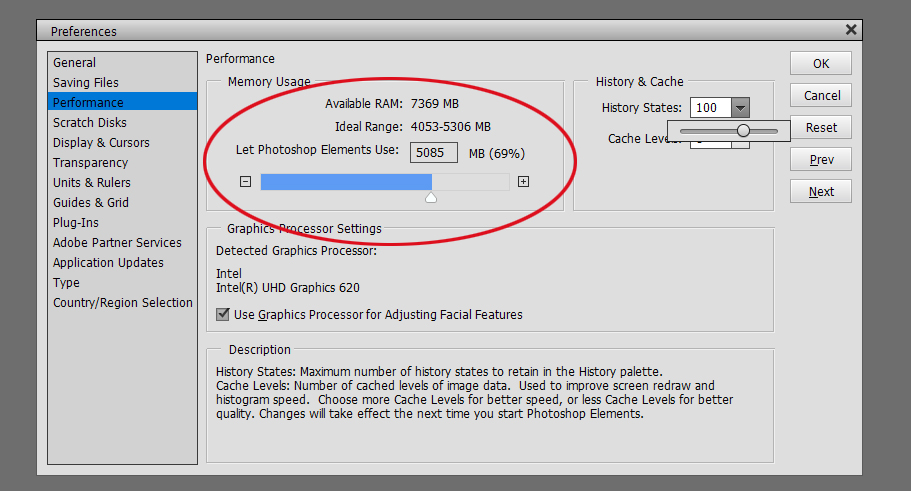Click the Available RAM value 7369 MB
The width and height of the screenshot is (911, 491).
[x=435, y=103]
